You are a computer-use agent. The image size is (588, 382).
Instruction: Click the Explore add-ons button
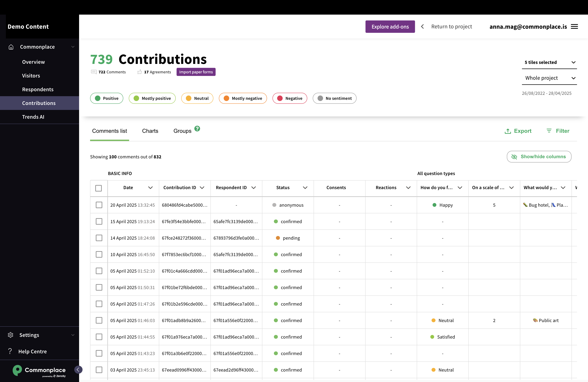[390, 27]
